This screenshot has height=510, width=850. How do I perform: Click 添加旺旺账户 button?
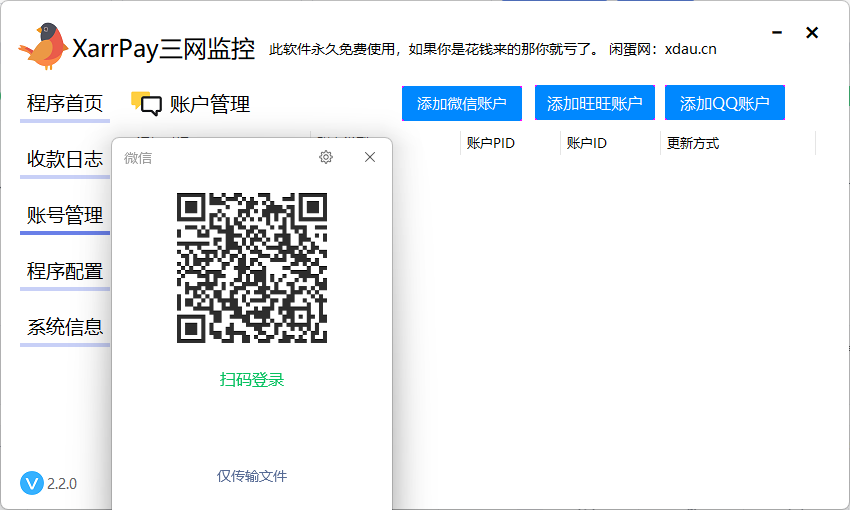(x=595, y=103)
